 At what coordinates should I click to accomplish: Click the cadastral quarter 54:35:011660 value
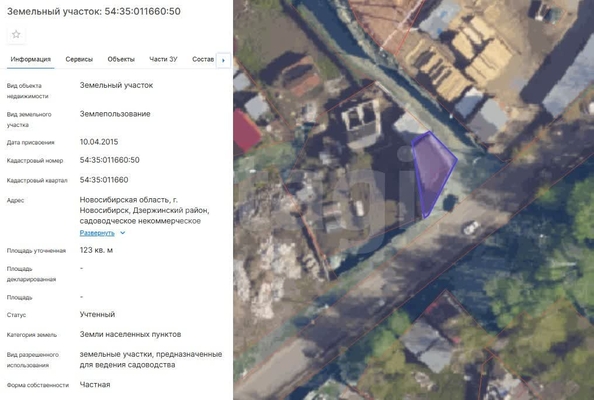point(104,180)
